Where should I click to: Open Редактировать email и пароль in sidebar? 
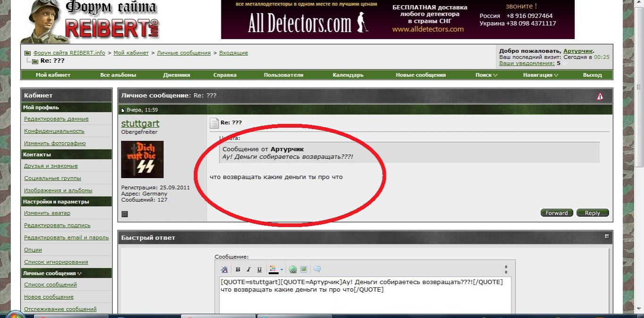point(67,237)
